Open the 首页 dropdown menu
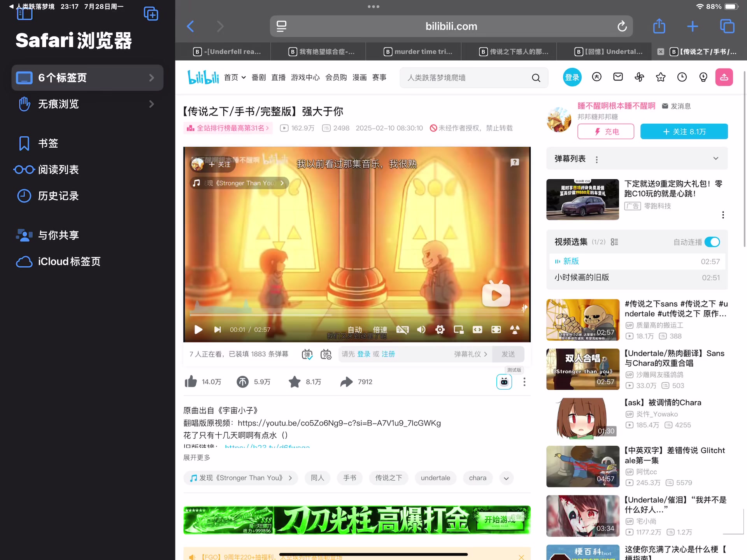Viewport: 747px width, 560px height. [x=235, y=77]
